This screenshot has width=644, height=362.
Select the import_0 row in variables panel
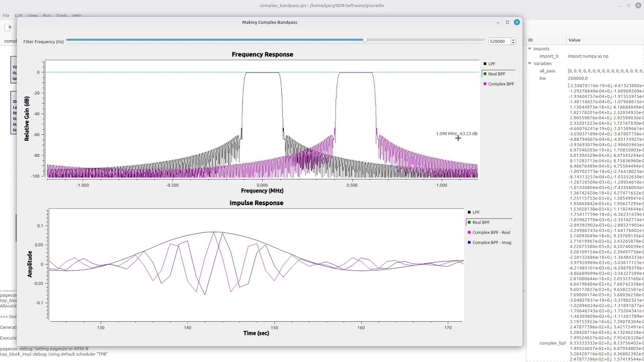pos(585,56)
